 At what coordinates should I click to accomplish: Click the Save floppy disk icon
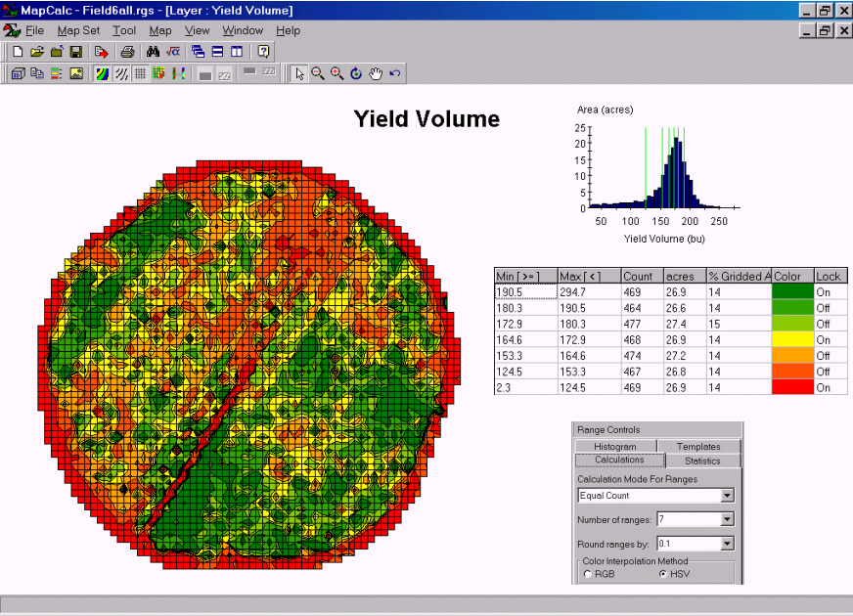click(75, 51)
